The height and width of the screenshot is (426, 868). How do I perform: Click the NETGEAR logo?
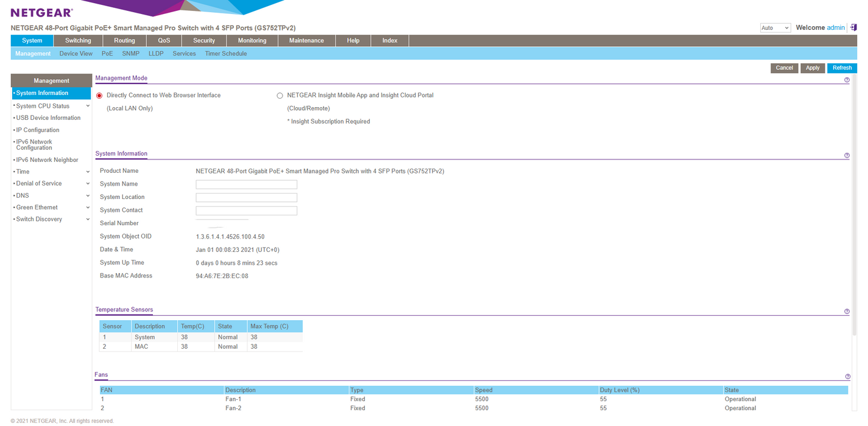coord(41,13)
